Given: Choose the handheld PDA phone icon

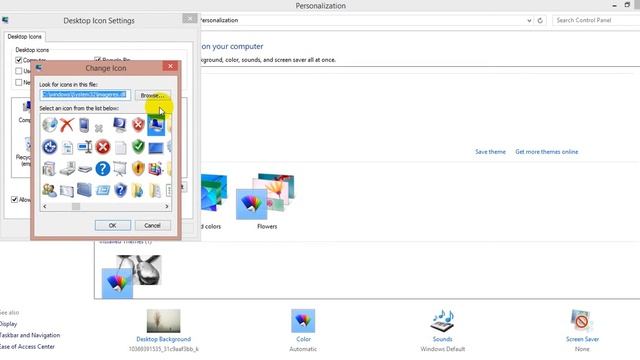Looking at the screenshot, I should tap(84, 125).
